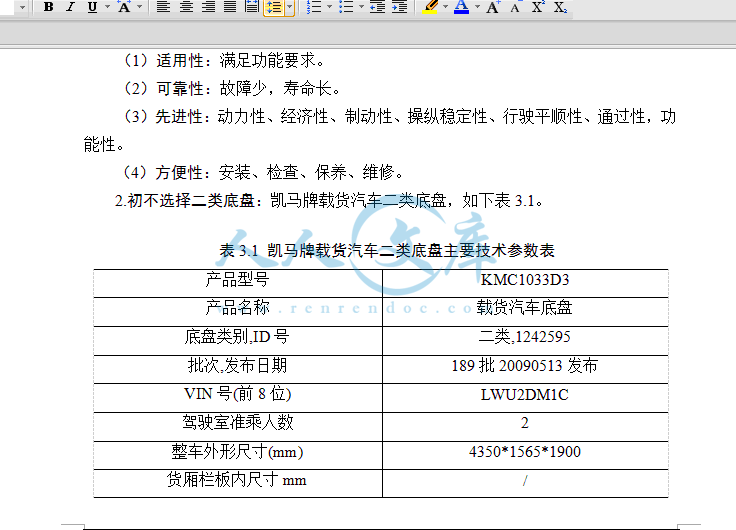Open the highlight color dropdown arrow

tap(445, 7)
